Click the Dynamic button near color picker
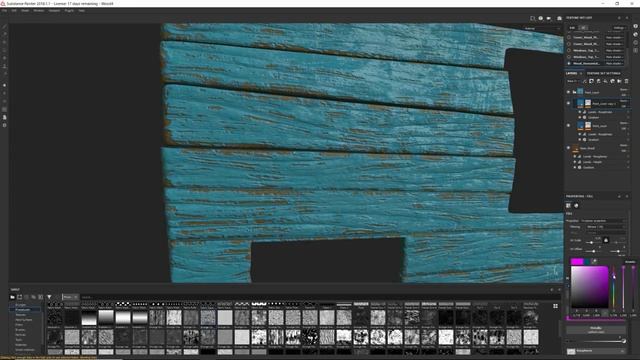Screen dimensions: 640x360 [x=630, y=262]
